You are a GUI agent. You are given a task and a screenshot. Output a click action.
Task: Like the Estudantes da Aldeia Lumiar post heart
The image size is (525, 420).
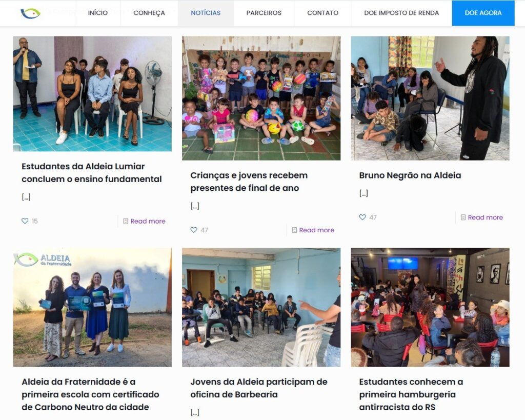[25, 221]
